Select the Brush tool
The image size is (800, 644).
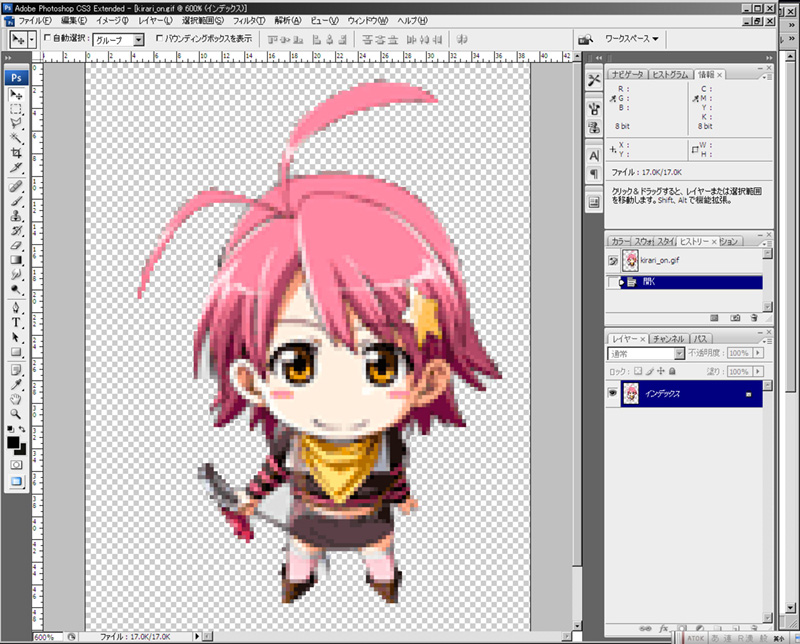(16, 201)
